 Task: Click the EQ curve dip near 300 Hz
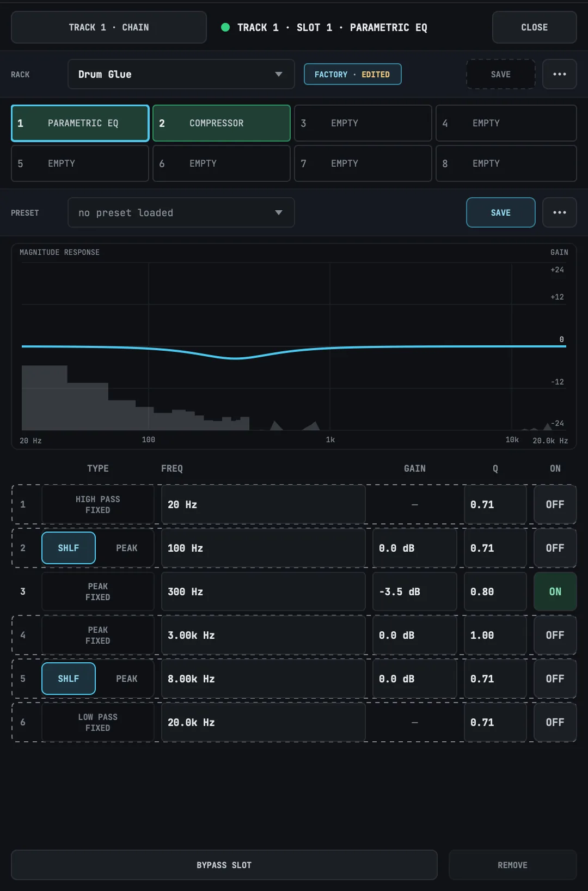point(236,358)
